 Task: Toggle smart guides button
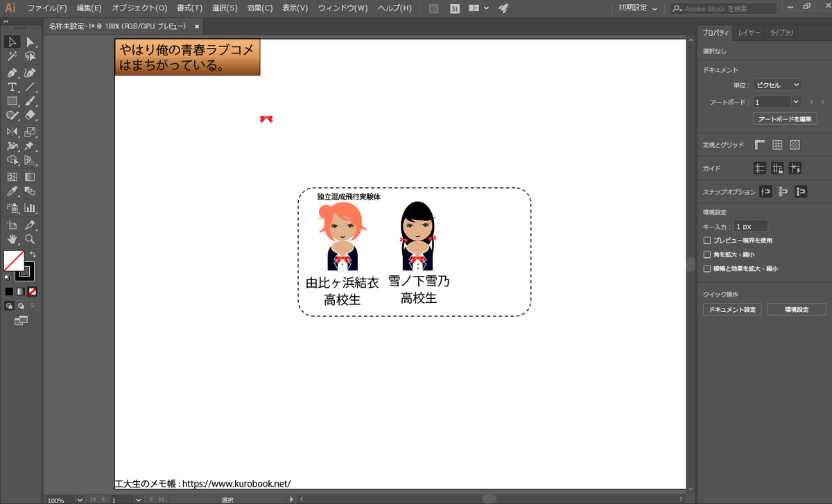point(795,168)
